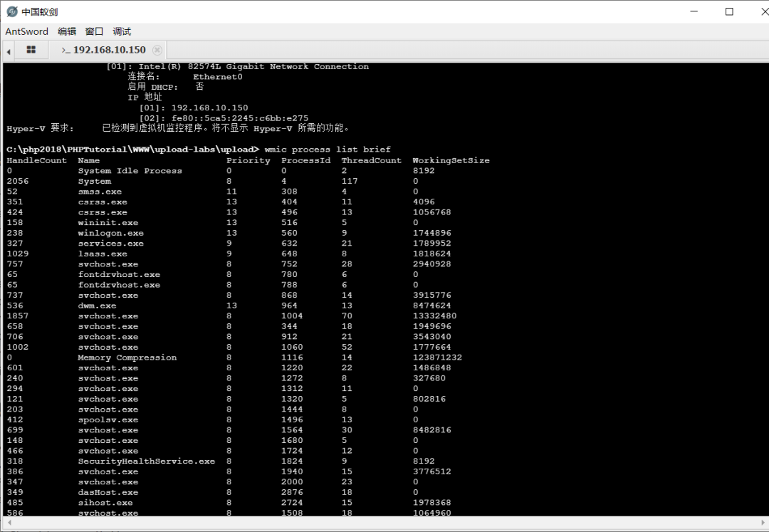Click the ProcessId value 2876
Viewport: 769px width, 532px height.
pyautogui.click(x=292, y=492)
